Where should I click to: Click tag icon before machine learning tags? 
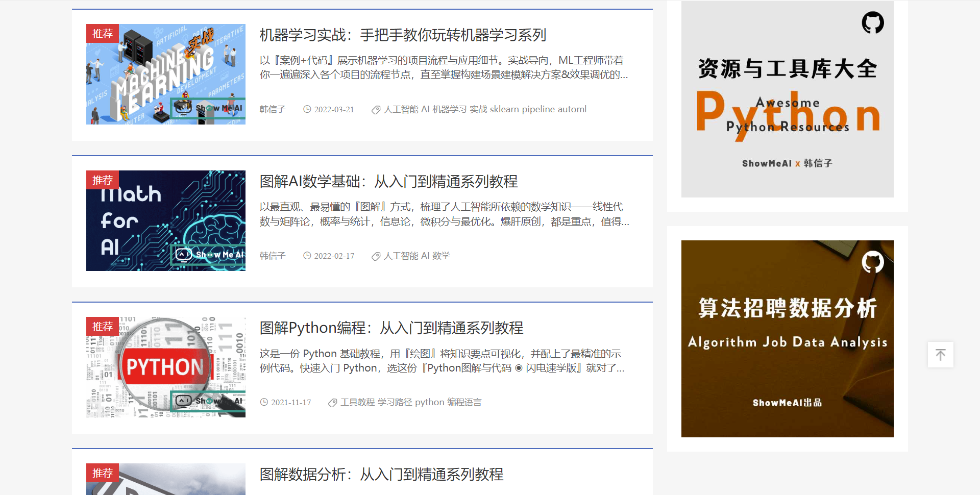[376, 110]
